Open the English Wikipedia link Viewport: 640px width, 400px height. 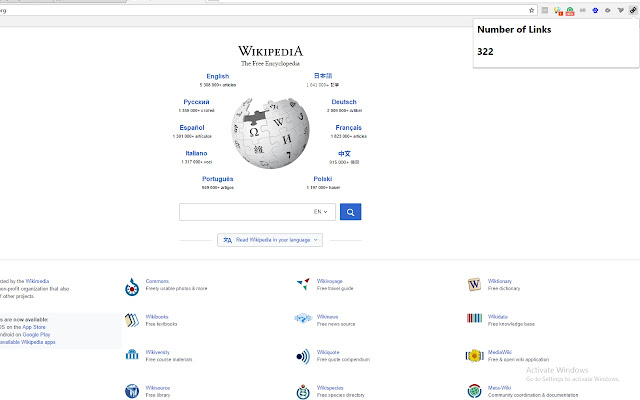coord(218,76)
